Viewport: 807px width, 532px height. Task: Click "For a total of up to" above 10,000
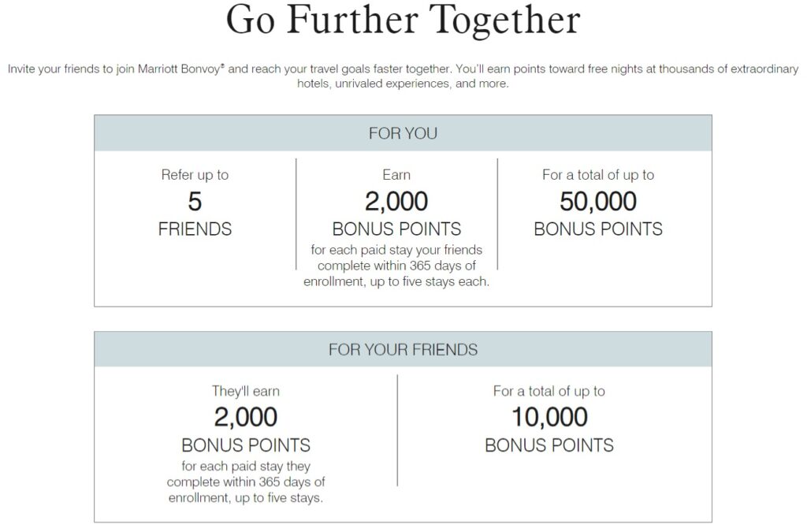(549, 391)
